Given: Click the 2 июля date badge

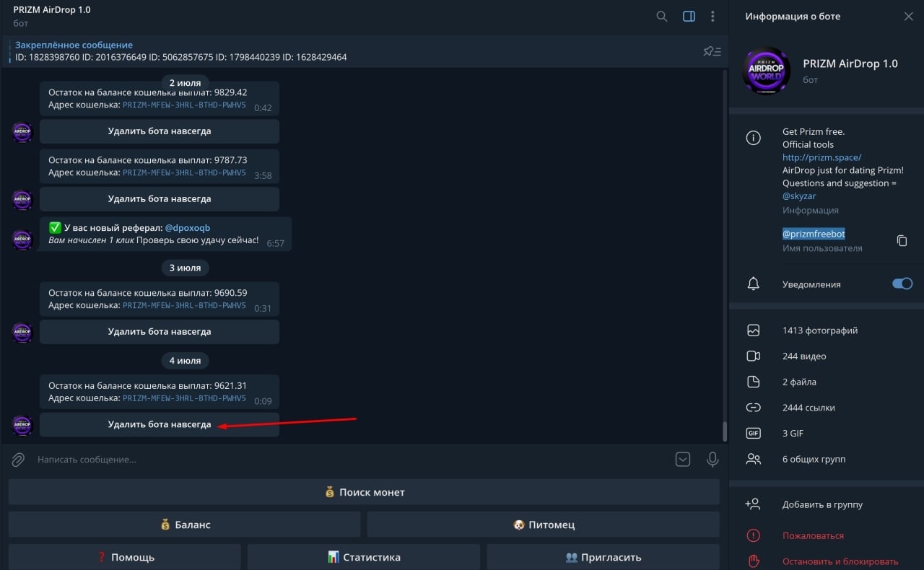Looking at the screenshot, I should (x=186, y=82).
